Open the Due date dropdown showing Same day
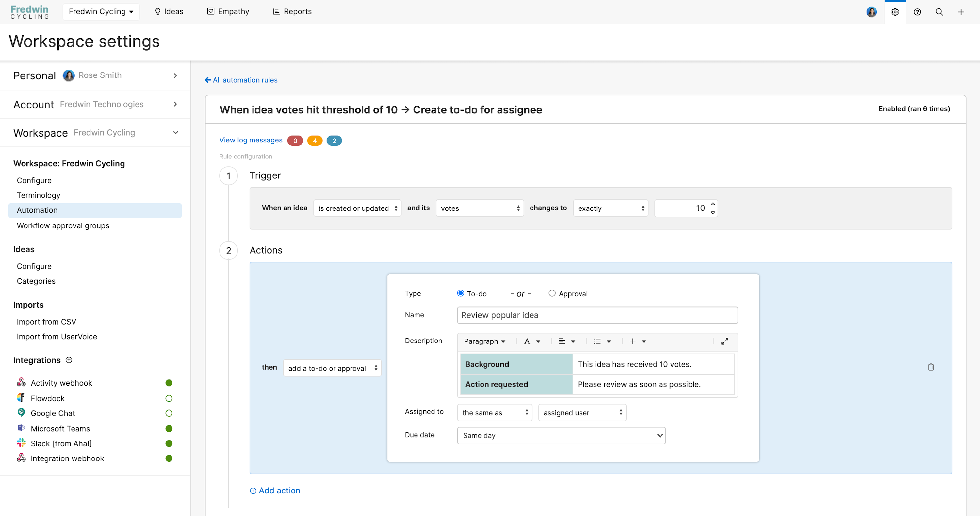 click(x=561, y=435)
